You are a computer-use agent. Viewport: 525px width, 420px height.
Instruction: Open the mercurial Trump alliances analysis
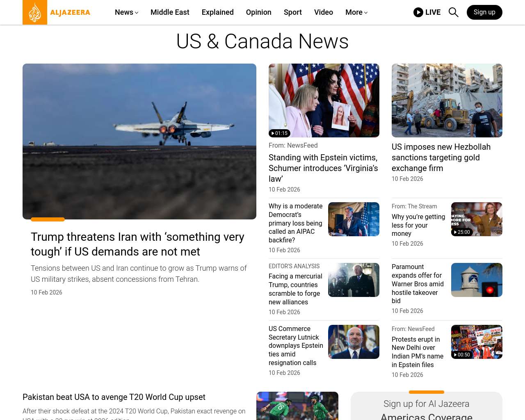(295, 289)
